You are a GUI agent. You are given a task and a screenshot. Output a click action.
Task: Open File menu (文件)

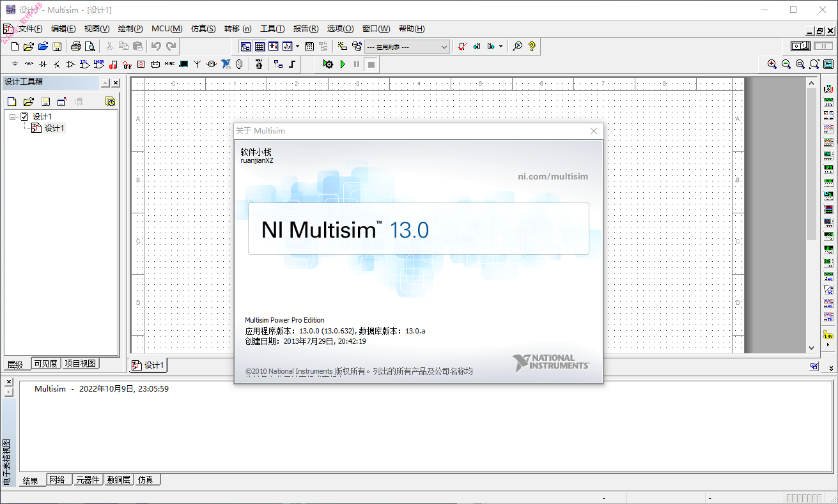pos(30,29)
